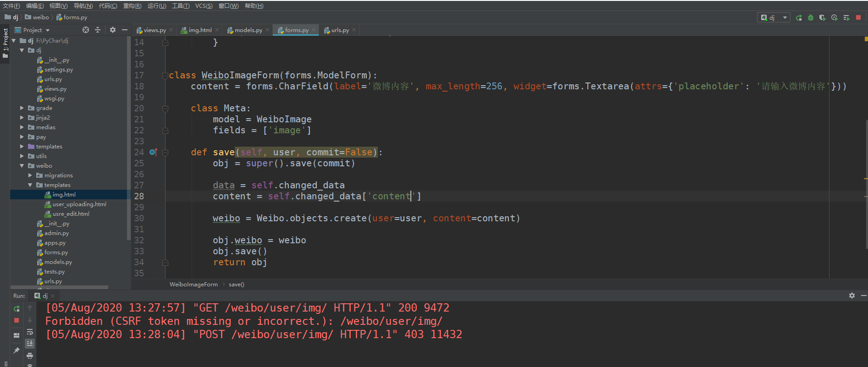Open the 文件(F) menu
The width and height of the screenshot is (868, 367).
click(x=11, y=6)
